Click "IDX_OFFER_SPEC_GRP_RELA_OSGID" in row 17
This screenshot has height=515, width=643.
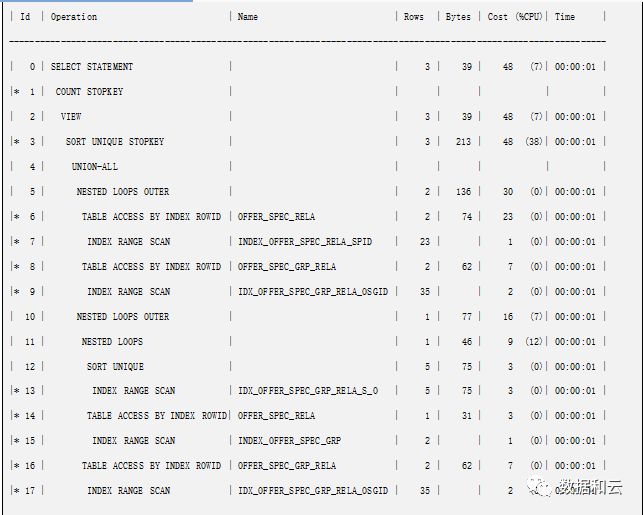313,491
